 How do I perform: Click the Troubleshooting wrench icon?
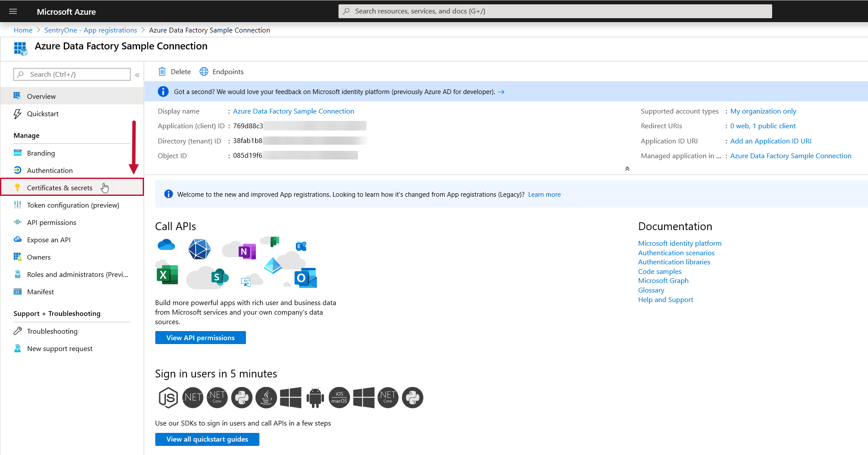pyautogui.click(x=17, y=331)
